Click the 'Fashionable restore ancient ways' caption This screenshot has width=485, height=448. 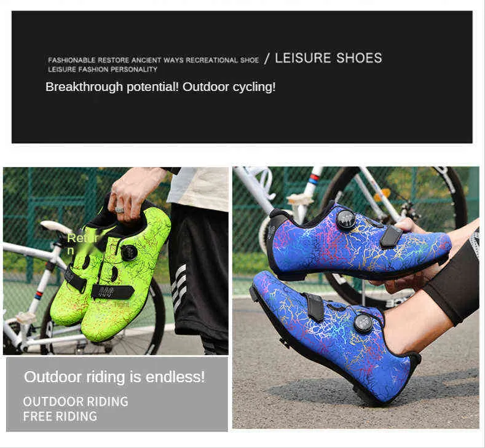(x=154, y=60)
